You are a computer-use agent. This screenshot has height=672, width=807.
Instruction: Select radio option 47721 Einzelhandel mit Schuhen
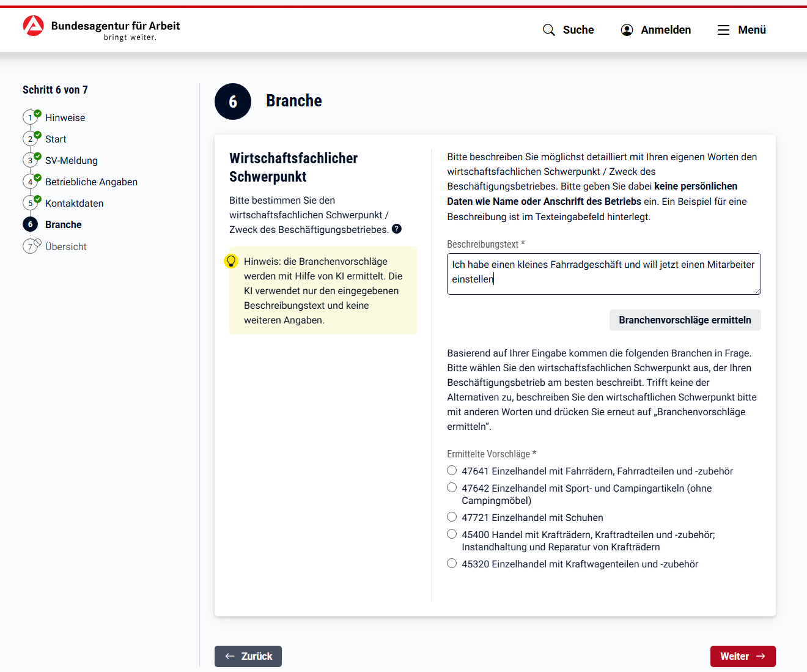pos(451,517)
